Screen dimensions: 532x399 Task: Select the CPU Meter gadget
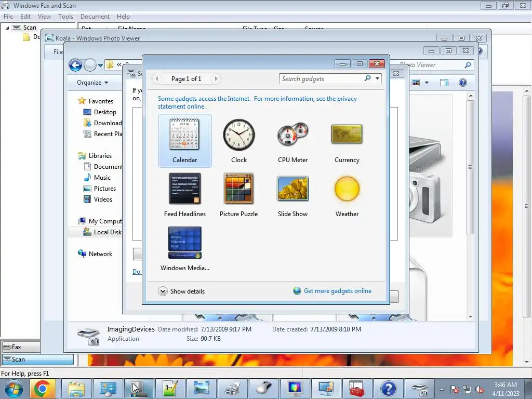tap(293, 141)
